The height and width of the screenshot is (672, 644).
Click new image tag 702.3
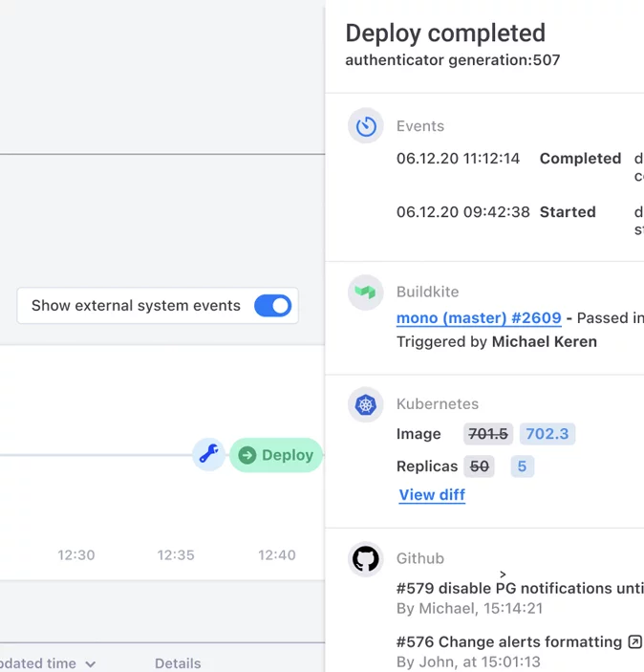547,434
